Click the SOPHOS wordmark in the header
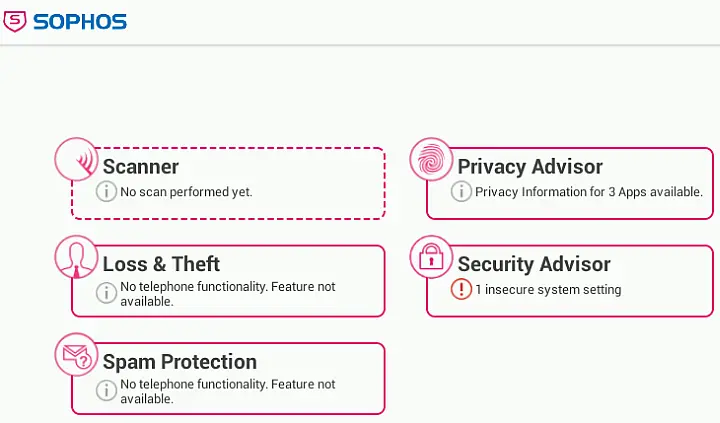Image resolution: width=720 pixels, height=423 pixels. click(80, 22)
